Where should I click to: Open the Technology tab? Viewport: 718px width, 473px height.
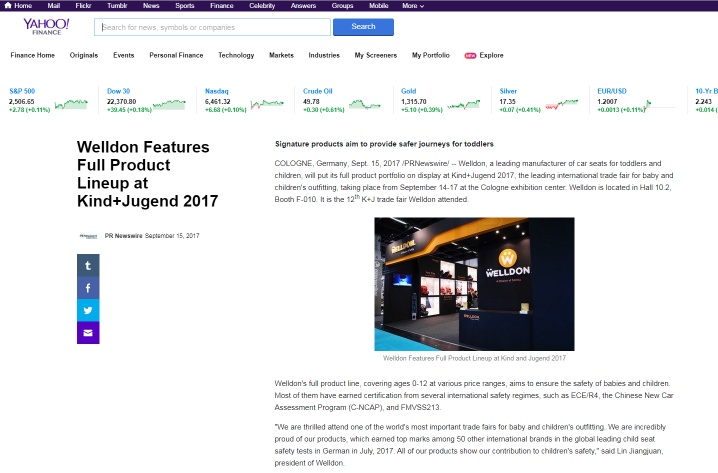pyautogui.click(x=236, y=55)
